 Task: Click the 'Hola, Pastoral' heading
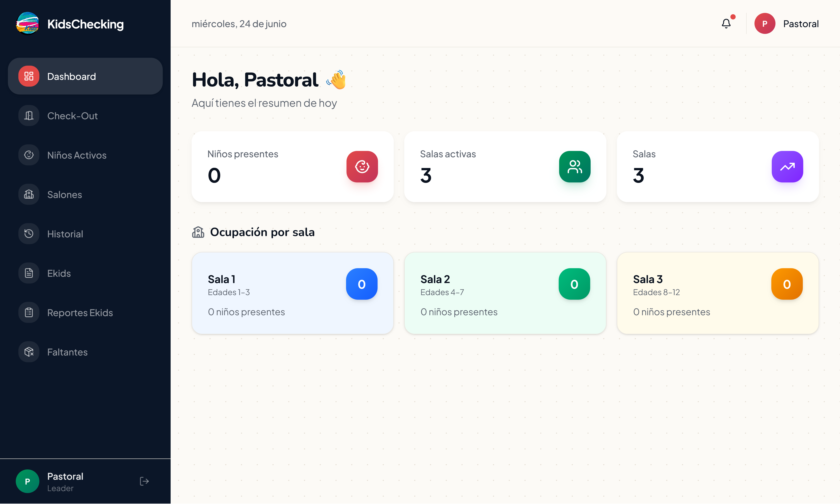pos(255,80)
